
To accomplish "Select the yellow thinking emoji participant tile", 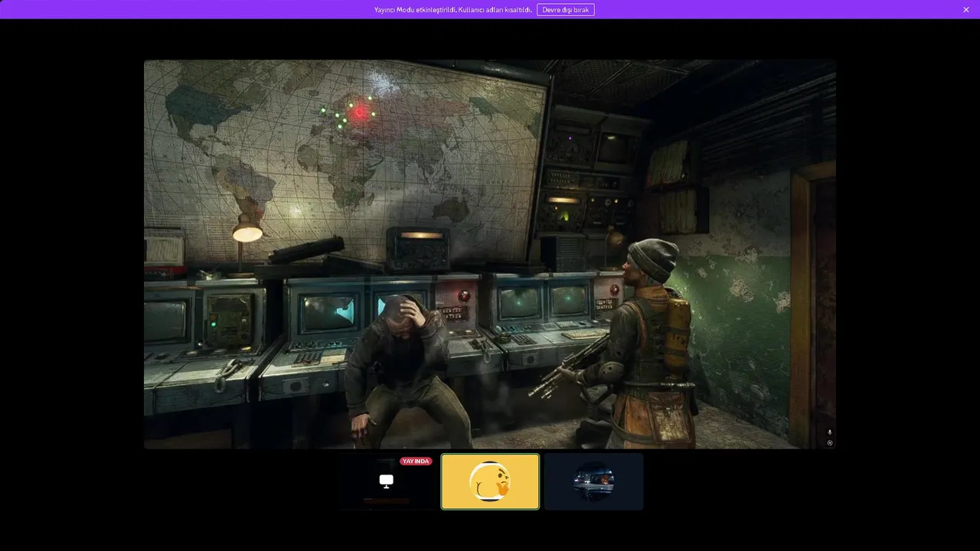I will [x=490, y=481].
